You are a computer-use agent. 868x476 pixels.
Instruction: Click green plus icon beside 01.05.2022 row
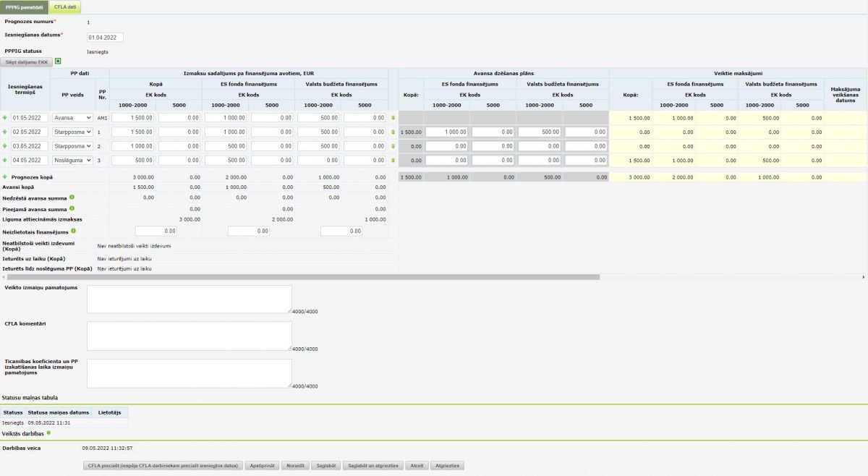[5, 117]
